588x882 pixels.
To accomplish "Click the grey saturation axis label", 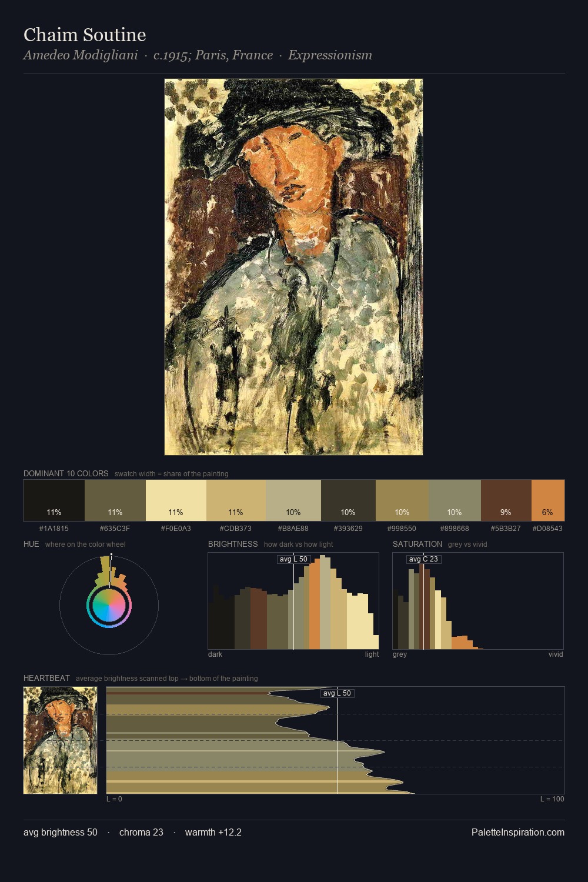I will coord(400,654).
